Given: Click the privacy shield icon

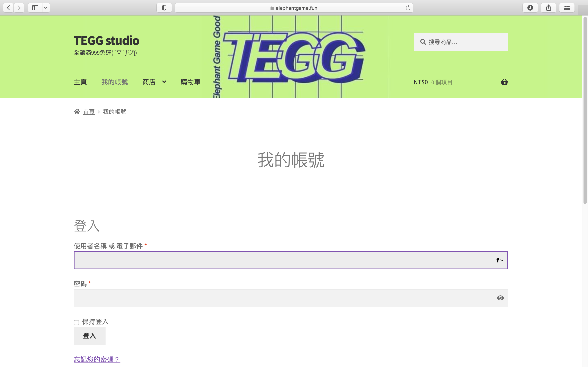Looking at the screenshot, I should pyautogui.click(x=164, y=8).
